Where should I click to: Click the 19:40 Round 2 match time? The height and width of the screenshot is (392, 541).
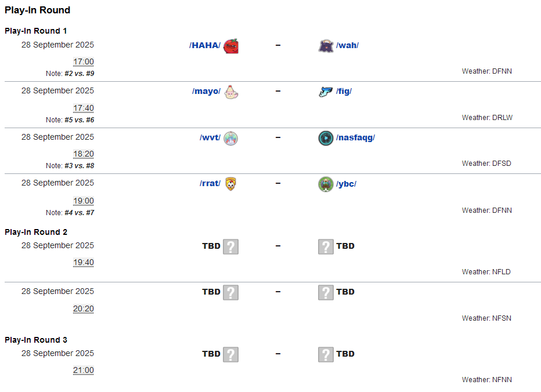84,263
